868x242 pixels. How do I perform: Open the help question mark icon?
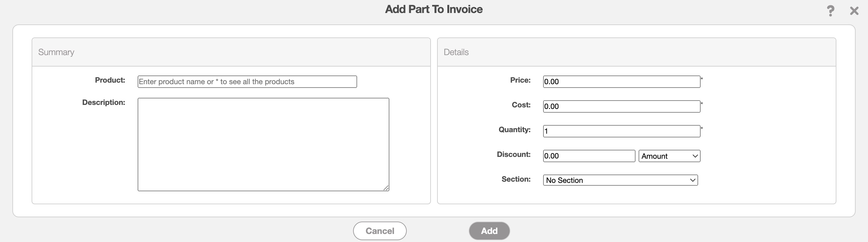[830, 11]
